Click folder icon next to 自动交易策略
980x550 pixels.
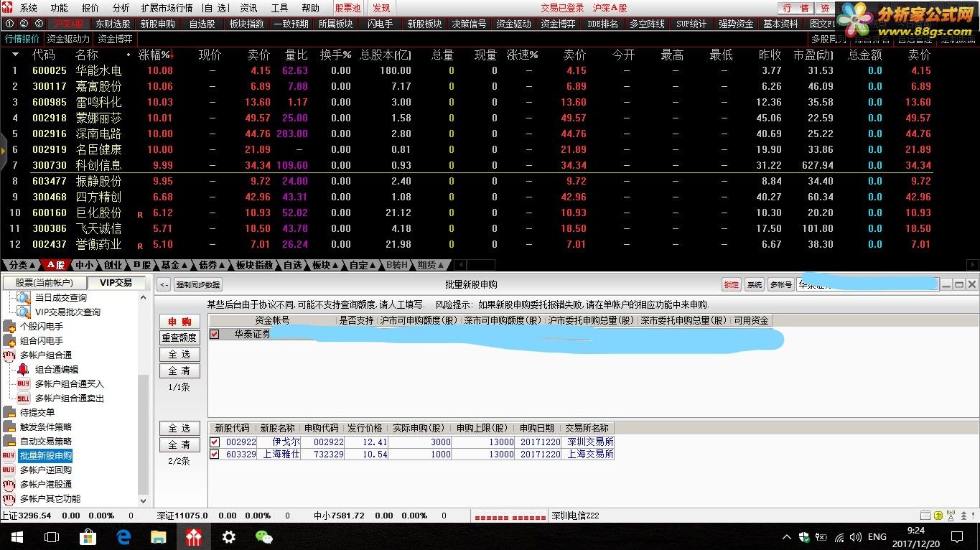pos(9,441)
